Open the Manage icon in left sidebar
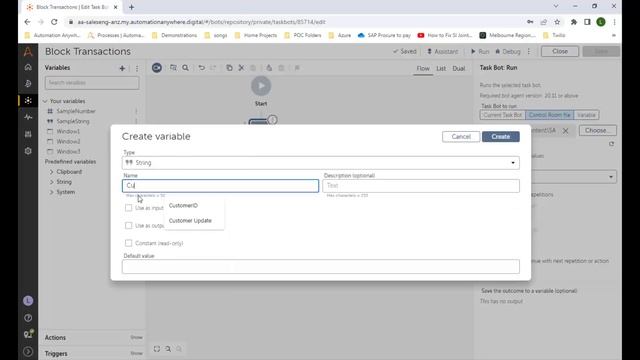 [x=28, y=134]
